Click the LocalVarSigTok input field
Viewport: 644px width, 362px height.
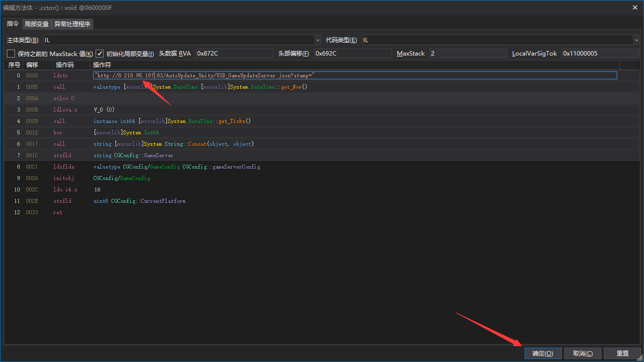pyautogui.click(x=600, y=54)
